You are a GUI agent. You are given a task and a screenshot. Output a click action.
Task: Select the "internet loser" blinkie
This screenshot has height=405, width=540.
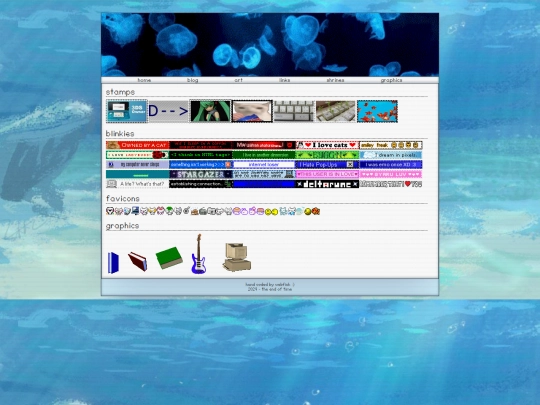[264, 164]
